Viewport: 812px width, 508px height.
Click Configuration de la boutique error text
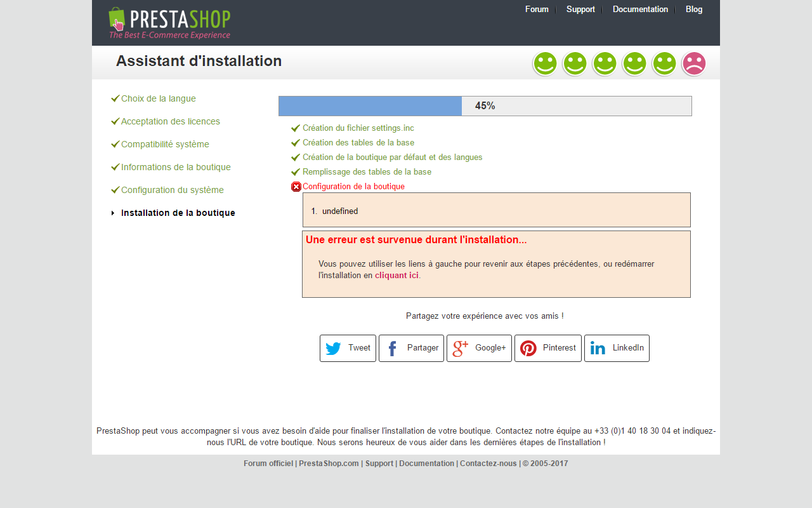point(353,187)
